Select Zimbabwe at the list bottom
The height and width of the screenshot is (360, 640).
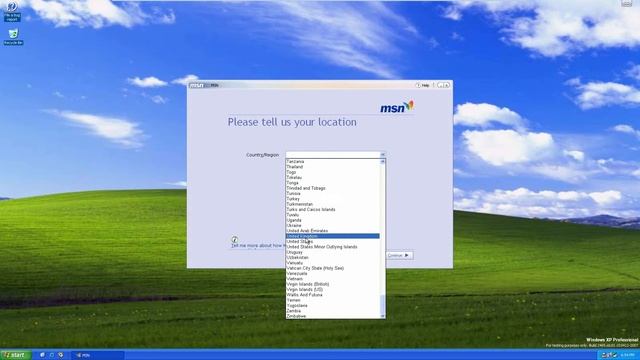333,316
